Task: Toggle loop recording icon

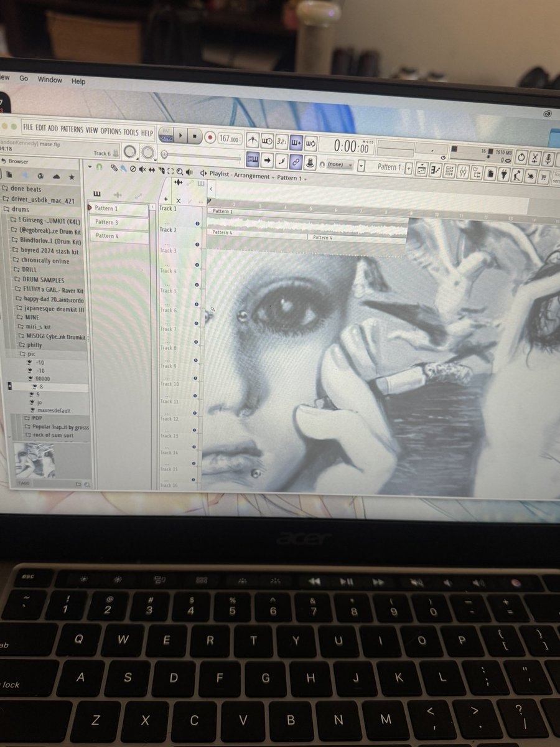Action: pos(310,143)
